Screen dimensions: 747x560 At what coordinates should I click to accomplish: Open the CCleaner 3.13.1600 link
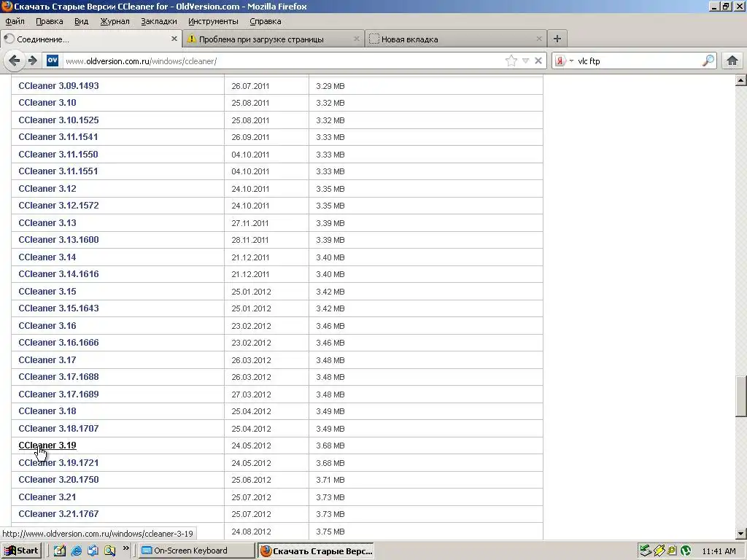click(58, 239)
